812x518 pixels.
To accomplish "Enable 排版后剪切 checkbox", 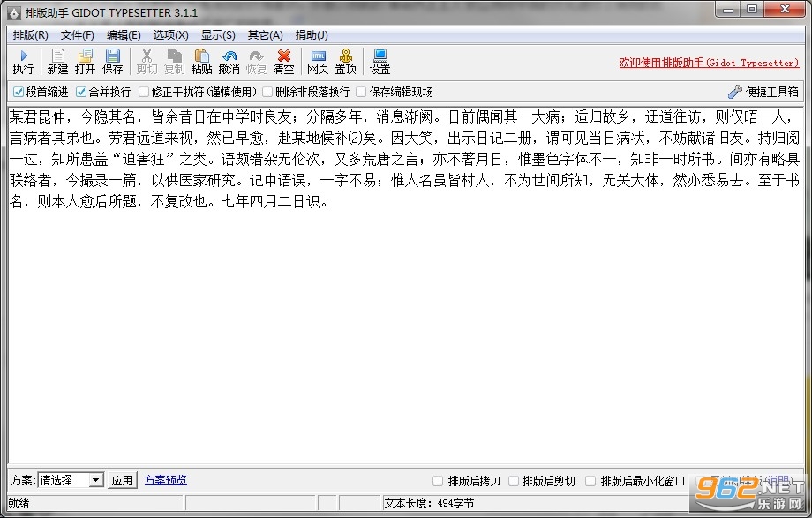I will 513,481.
